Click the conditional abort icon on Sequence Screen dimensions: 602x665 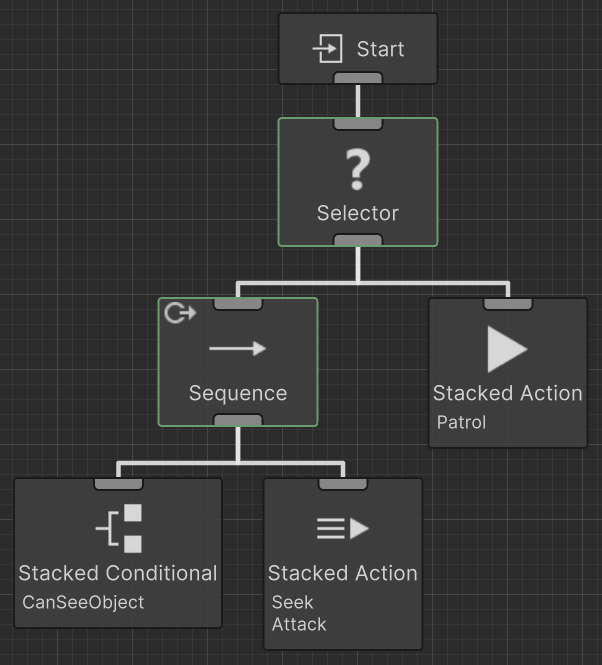click(179, 314)
